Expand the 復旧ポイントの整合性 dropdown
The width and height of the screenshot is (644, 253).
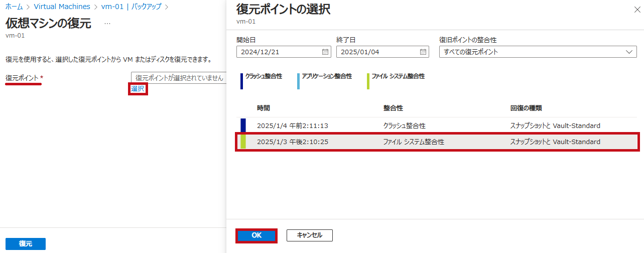pyautogui.click(x=538, y=52)
